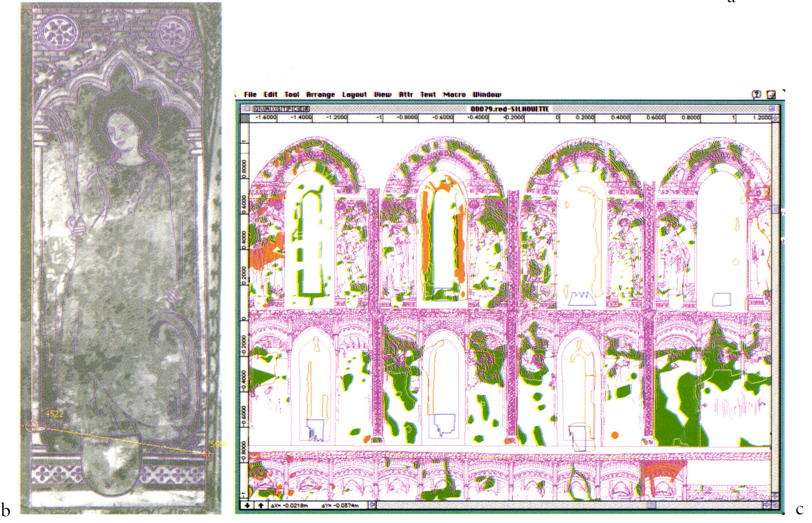Click the -1.4000 mark on horizontal ruler
Screen dimensions: 812x523
(x=301, y=117)
